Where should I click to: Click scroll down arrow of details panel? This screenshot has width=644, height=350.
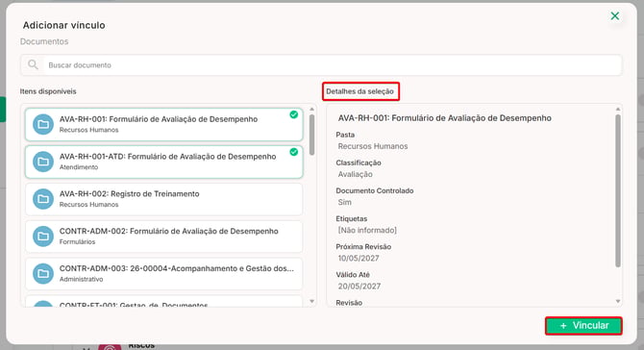[618, 302]
